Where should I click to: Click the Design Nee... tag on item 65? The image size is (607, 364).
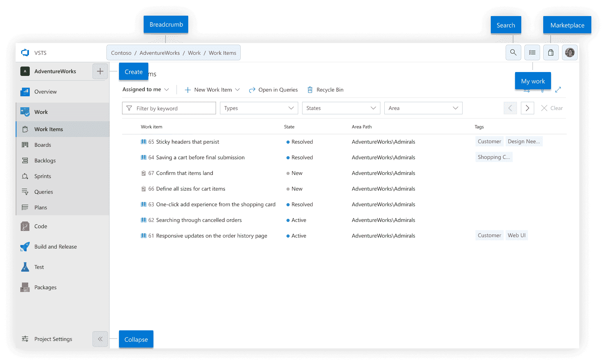[524, 141]
